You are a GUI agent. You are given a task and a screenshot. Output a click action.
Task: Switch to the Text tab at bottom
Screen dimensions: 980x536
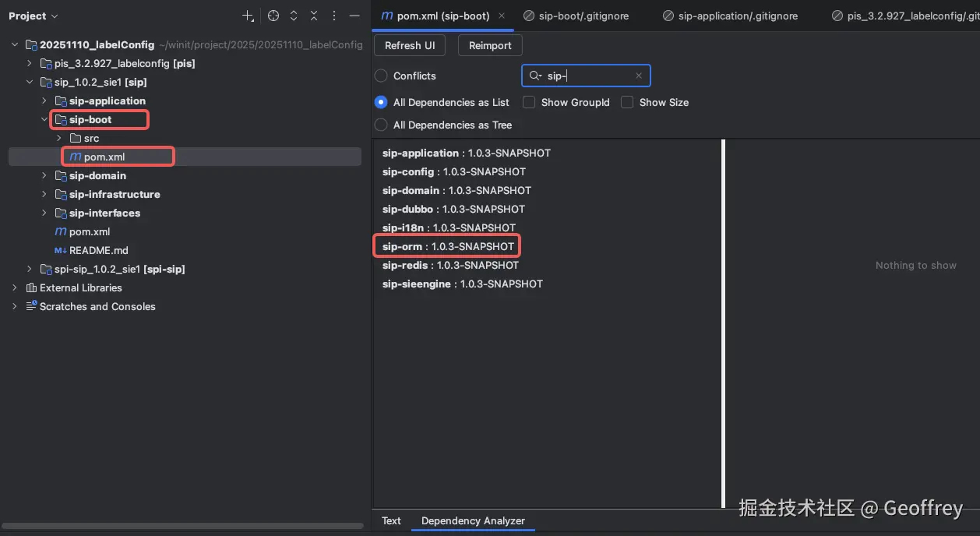click(392, 520)
